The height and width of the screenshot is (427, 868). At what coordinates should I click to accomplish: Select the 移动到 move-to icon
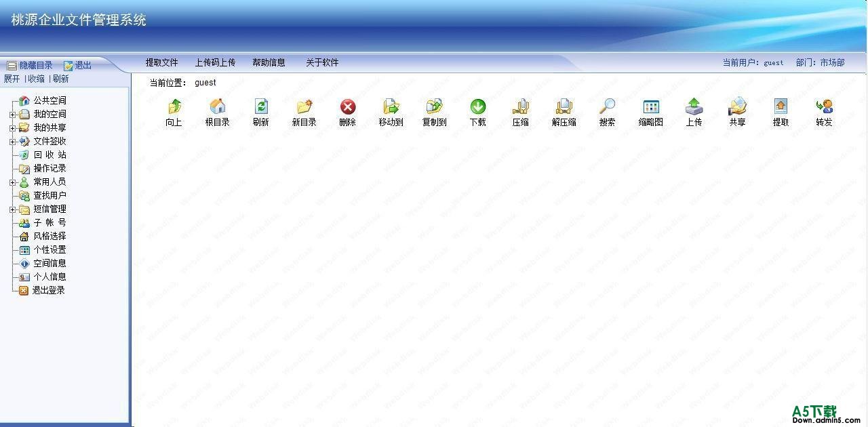[391, 106]
